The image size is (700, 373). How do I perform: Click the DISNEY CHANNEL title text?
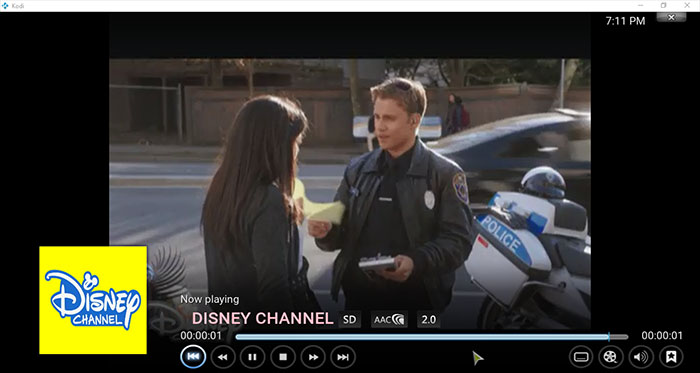[x=262, y=319]
